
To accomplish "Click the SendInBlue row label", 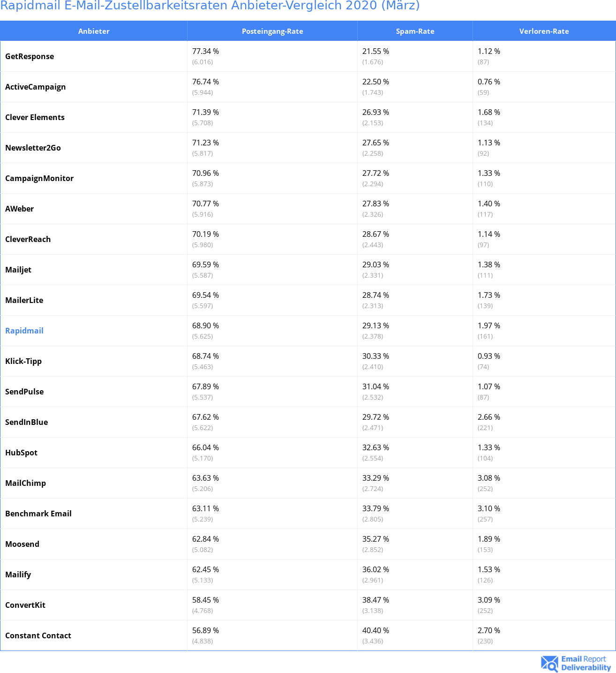I will point(27,422).
